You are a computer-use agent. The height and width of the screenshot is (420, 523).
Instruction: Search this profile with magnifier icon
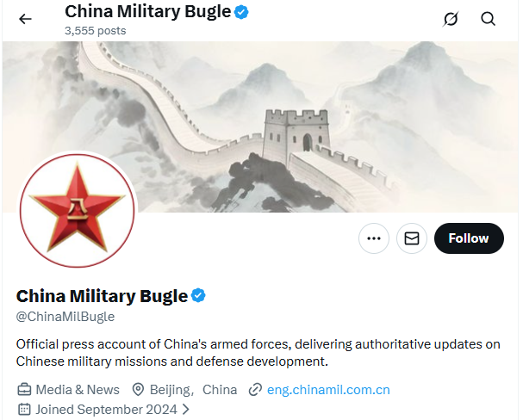pyautogui.click(x=488, y=19)
